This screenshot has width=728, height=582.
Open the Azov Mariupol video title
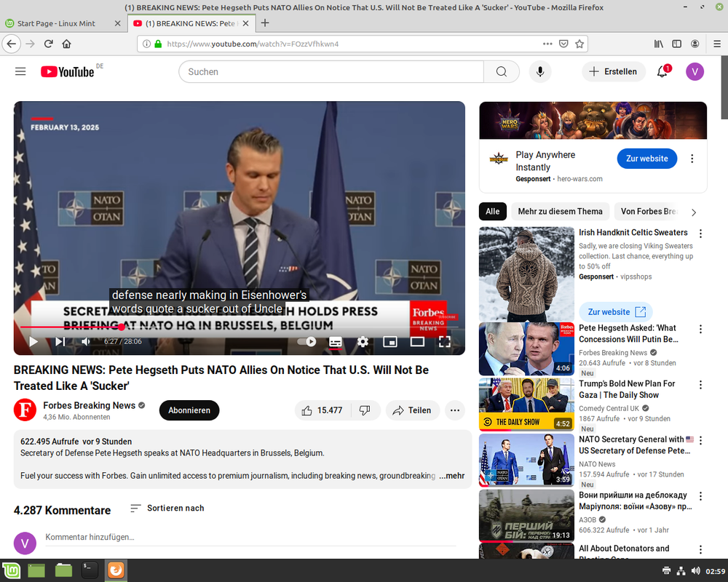pyautogui.click(x=635, y=501)
